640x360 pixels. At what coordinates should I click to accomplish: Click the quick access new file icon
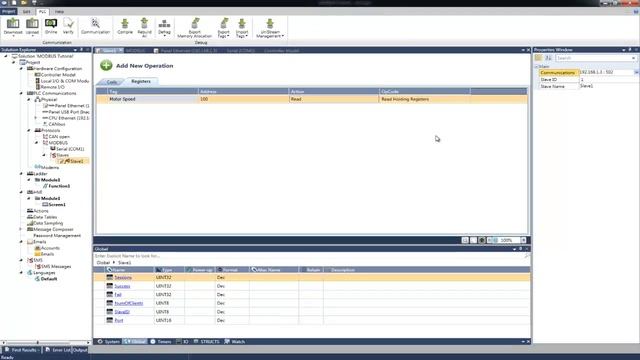tap(14, 2)
